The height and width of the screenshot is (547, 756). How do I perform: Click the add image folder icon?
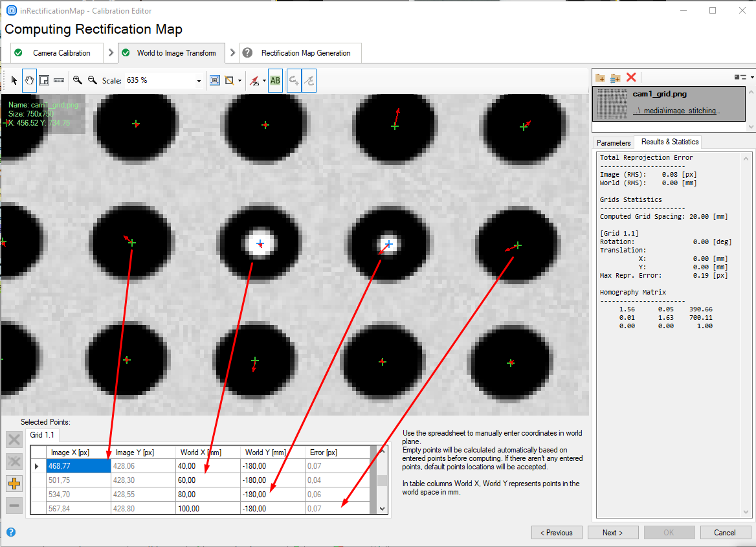click(600, 77)
